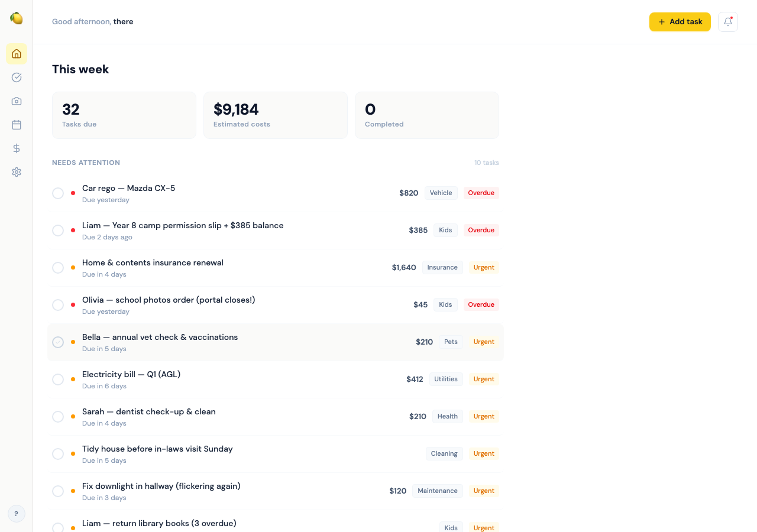The image size is (757, 532).
Task: Click the Kids tag on Liam's camp task
Action: (445, 230)
